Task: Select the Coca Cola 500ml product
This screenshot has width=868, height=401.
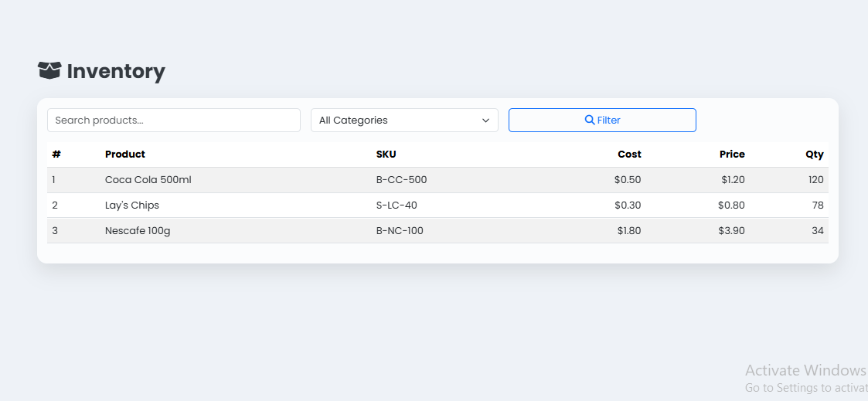Action: point(148,180)
